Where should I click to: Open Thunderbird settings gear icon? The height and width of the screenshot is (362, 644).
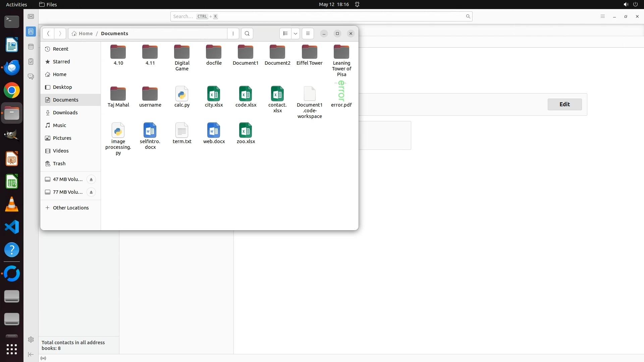pos(31,340)
